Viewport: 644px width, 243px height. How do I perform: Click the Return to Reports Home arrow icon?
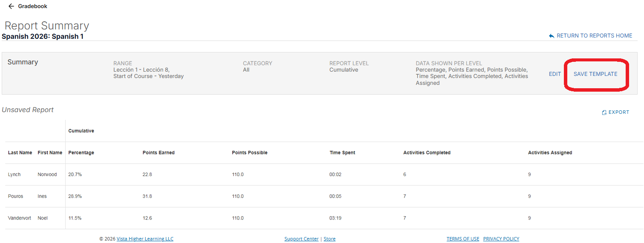pyautogui.click(x=552, y=36)
